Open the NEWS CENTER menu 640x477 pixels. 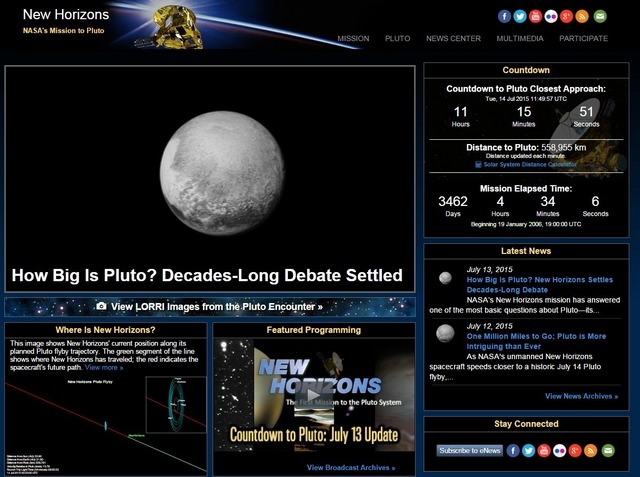[453, 38]
